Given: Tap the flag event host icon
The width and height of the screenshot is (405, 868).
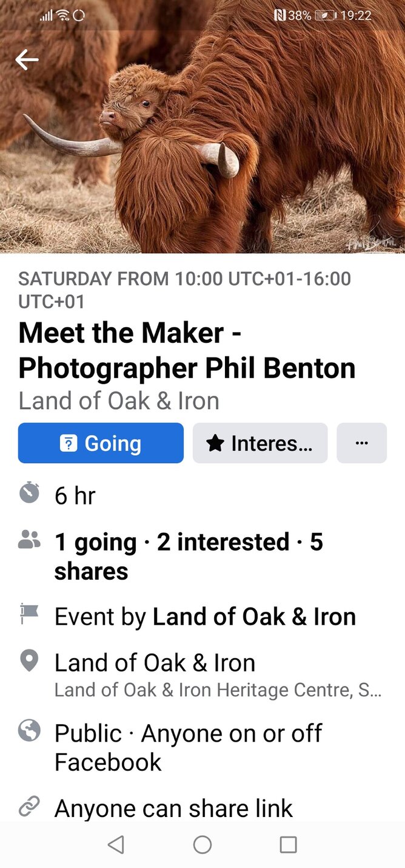Looking at the screenshot, I should pos(29,614).
